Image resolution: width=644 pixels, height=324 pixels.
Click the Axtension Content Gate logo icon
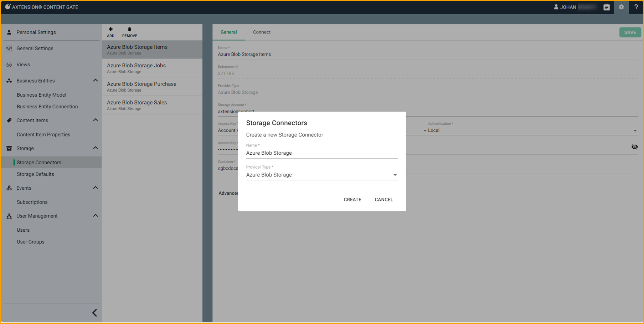(x=7, y=7)
